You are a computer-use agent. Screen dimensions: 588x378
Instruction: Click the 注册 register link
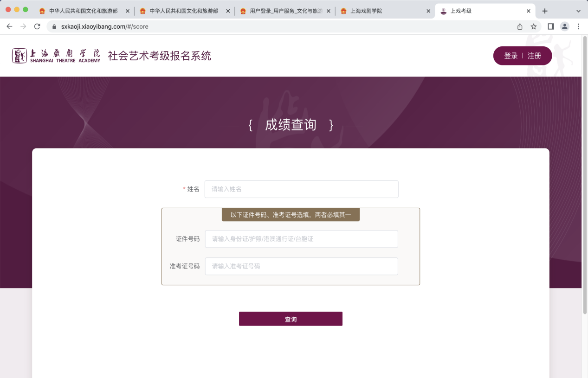click(535, 56)
